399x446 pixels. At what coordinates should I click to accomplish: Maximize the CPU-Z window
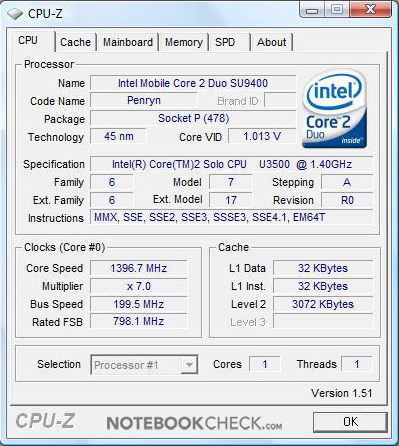tap(336, 10)
